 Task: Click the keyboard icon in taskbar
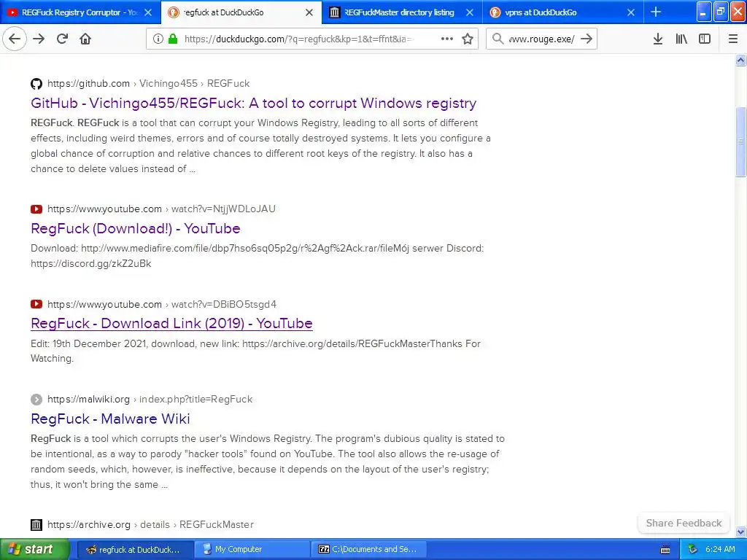[x=665, y=550]
